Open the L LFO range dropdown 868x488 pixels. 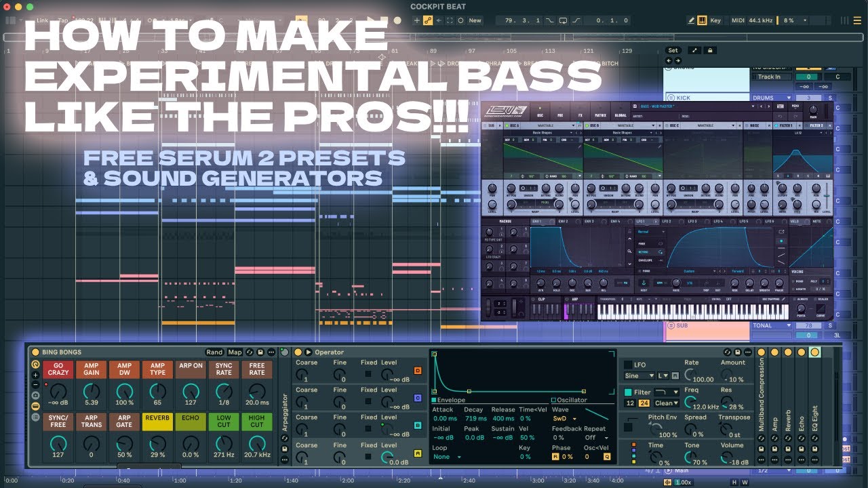(662, 375)
